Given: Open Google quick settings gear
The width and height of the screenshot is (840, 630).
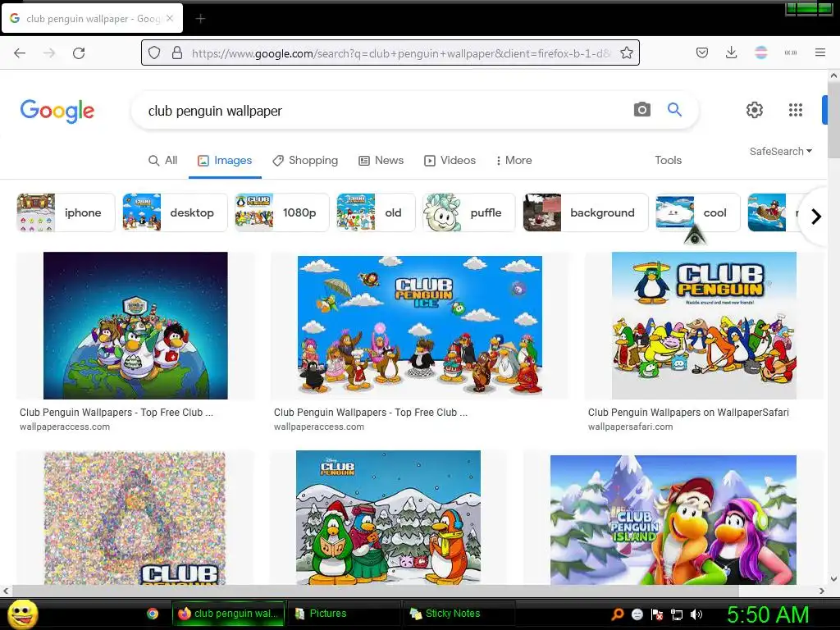Looking at the screenshot, I should pyautogui.click(x=755, y=110).
